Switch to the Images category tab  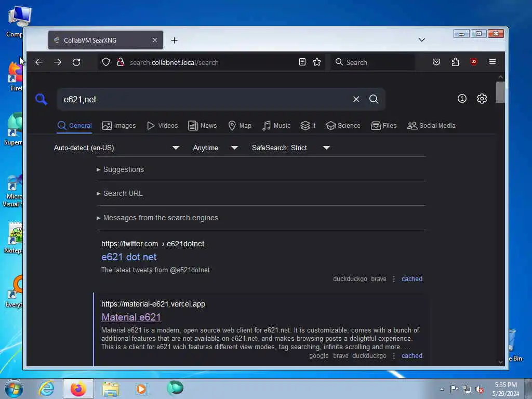point(119,126)
